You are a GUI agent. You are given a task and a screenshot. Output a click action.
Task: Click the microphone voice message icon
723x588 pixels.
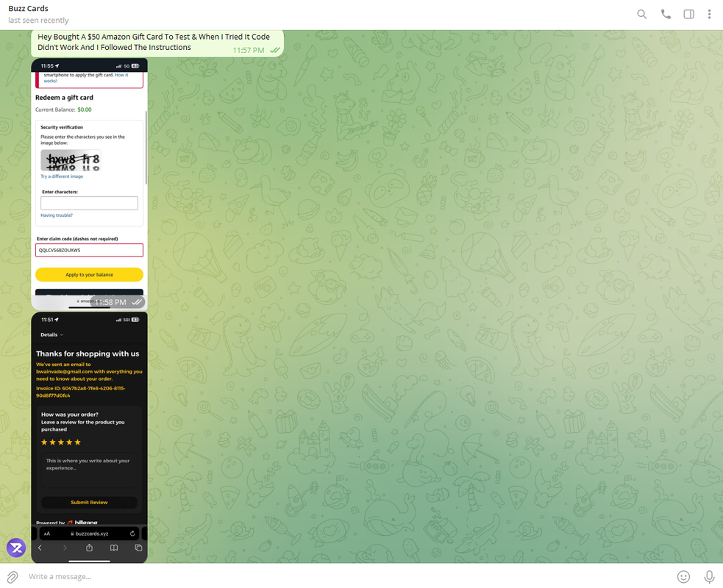709,576
